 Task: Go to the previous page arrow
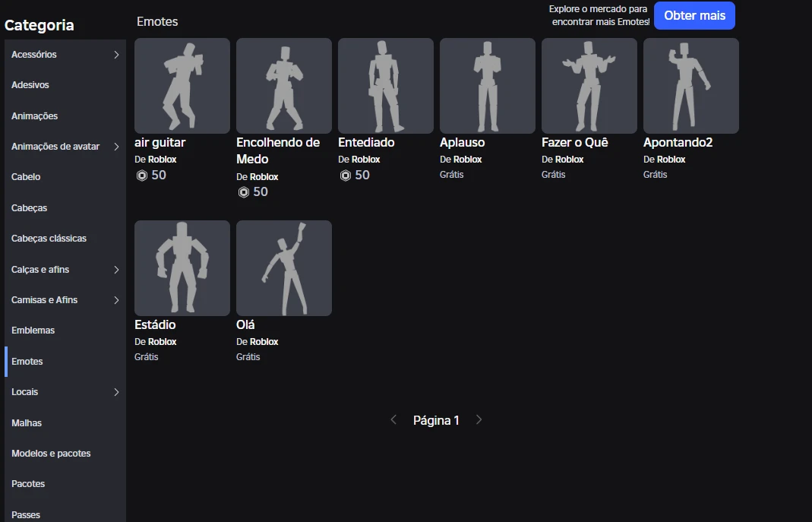coord(393,420)
